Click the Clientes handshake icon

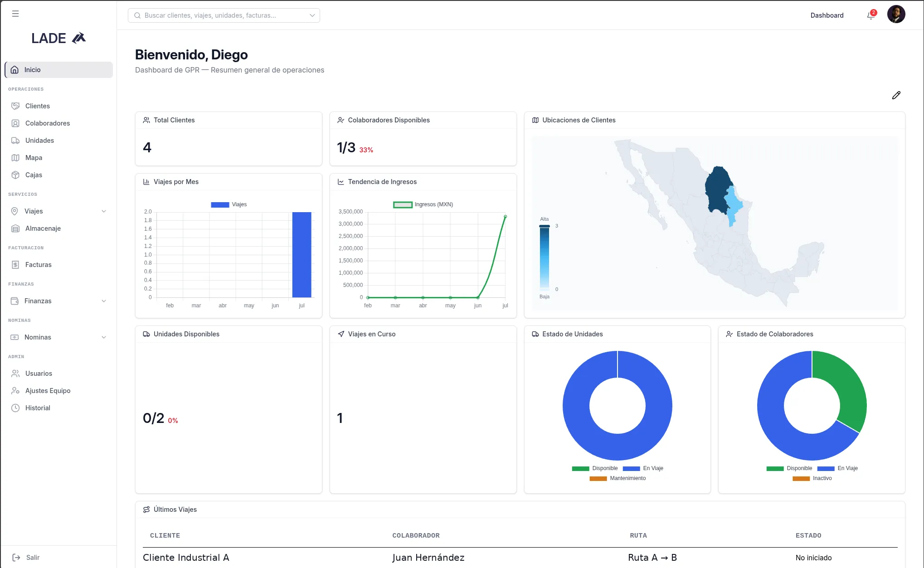[15, 106]
